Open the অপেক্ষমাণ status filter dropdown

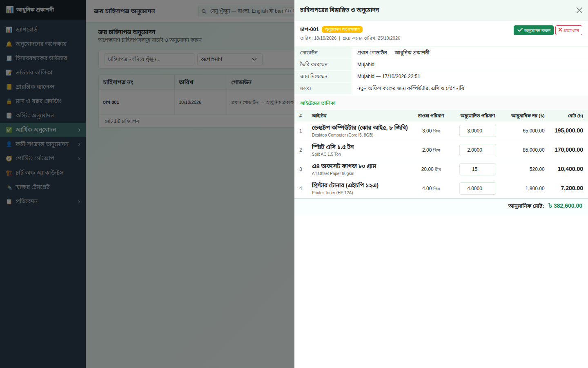tap(229, 59)
